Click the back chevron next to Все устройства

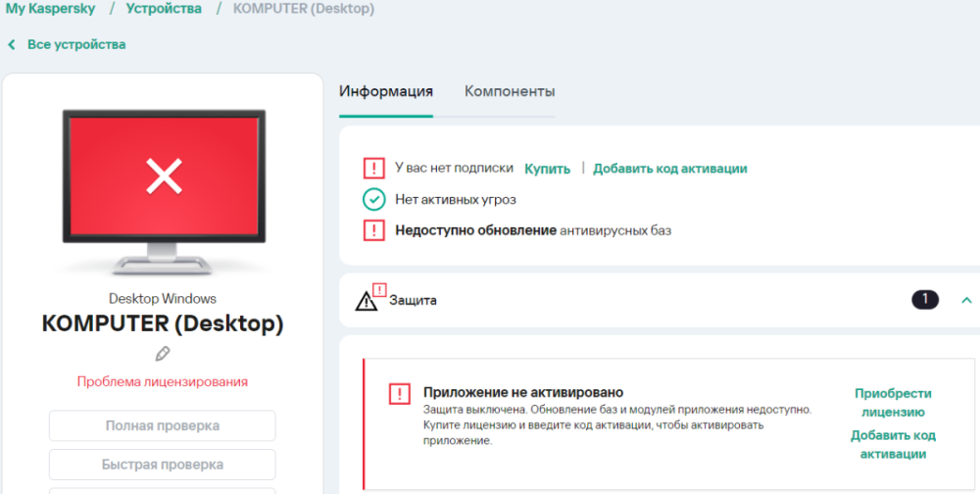(11, 44)
